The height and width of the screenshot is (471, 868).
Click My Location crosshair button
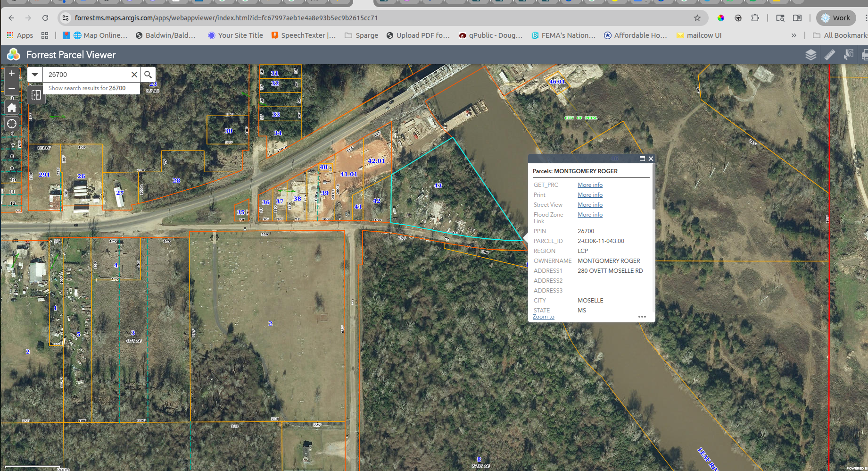pyautogui.click(x=11, y=124)
